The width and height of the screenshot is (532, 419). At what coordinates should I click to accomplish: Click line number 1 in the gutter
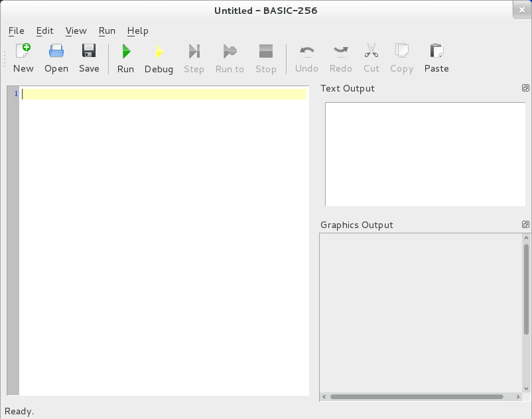[16, 93]
